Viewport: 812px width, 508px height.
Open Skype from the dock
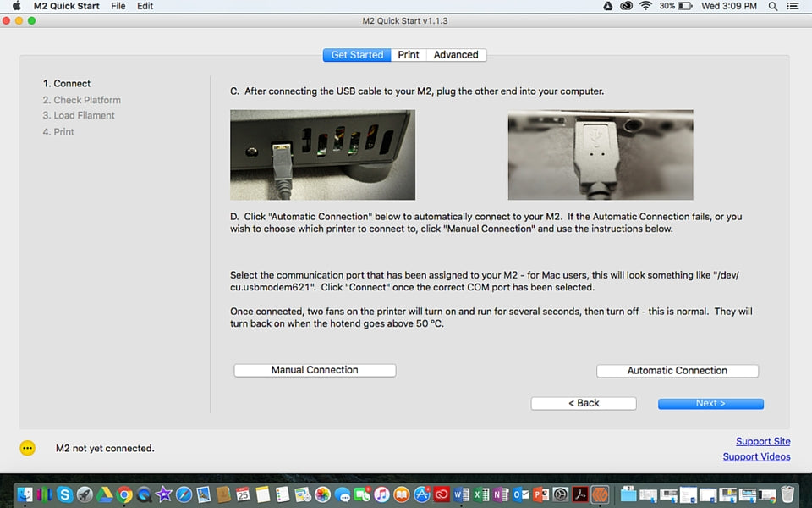65,494
